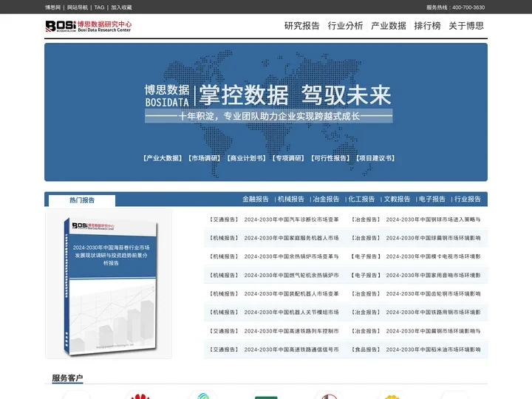Select the 热门报告 tab

pyautogui.click(x=82, y=200)
